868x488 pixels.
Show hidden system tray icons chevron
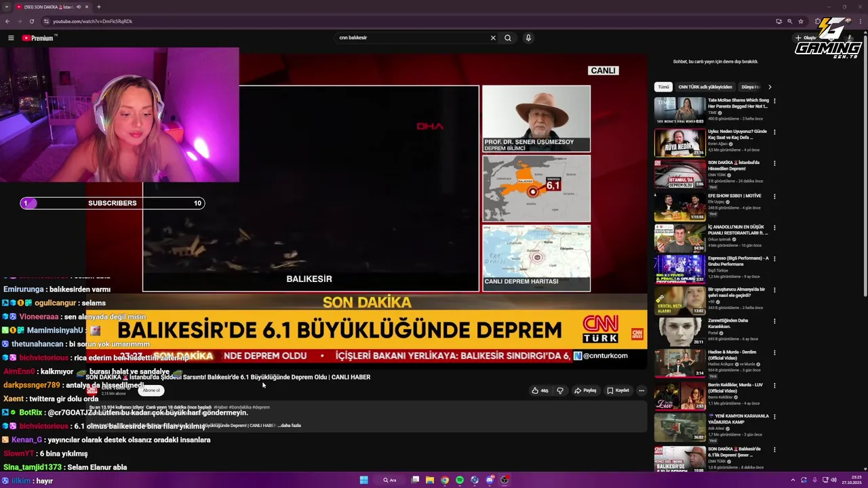tap(793, 480)
